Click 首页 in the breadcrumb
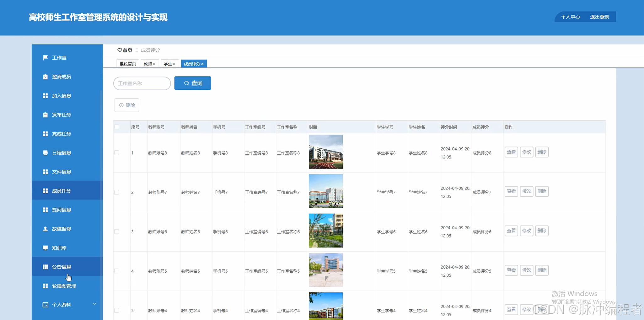The width and height of the screenshot is (644, 320). click(x=127, y=50)
